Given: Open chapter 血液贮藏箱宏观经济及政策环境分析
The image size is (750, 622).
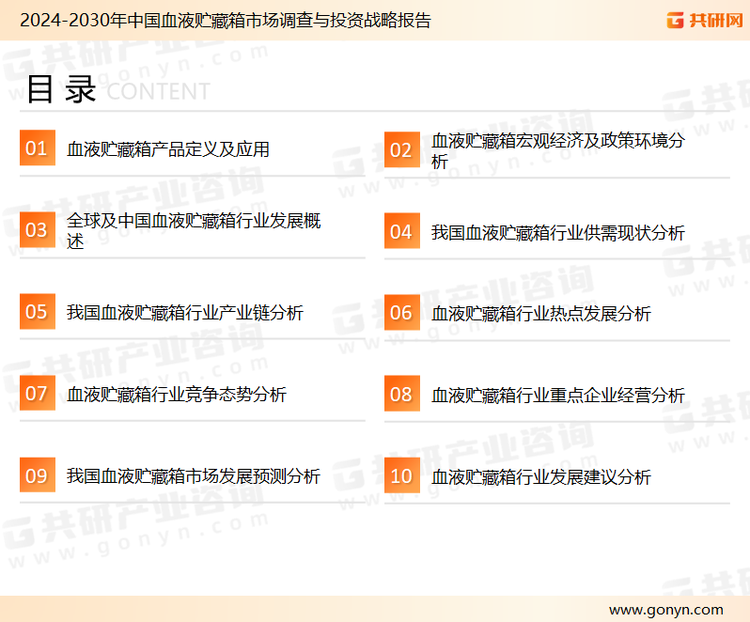Looking at the screenshot, I should [x=558, y=150].
